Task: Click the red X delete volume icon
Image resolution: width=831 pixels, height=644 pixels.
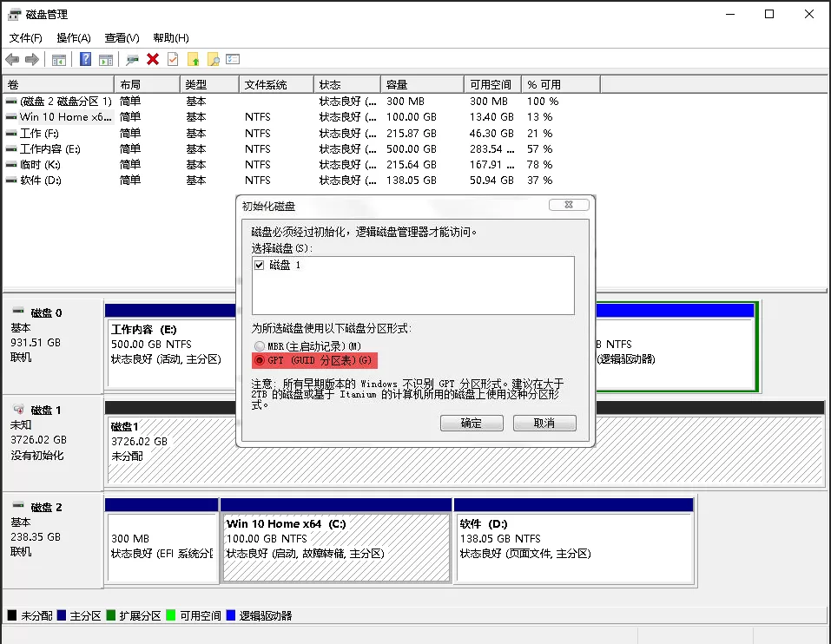Action: 152,59
